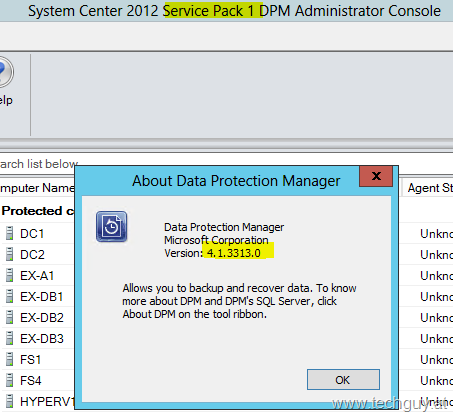
Task: Collapse the Protected computers group header
Action: click(x=37, y=211)
